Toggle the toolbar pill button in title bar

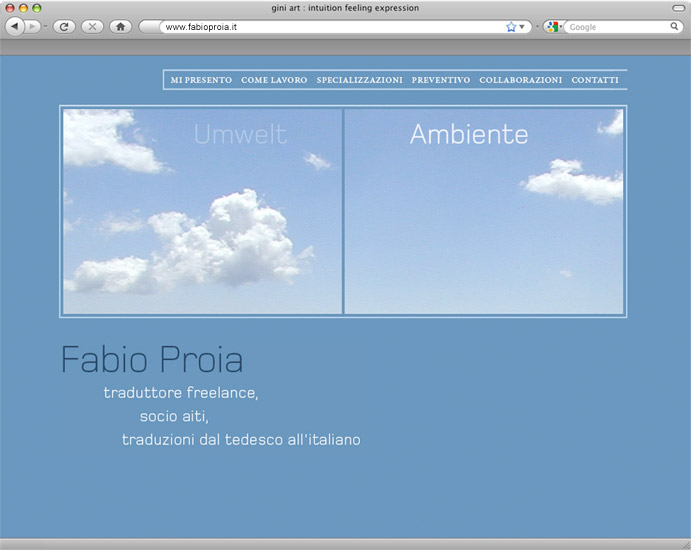pyautogui.click(x=678, y=8)
